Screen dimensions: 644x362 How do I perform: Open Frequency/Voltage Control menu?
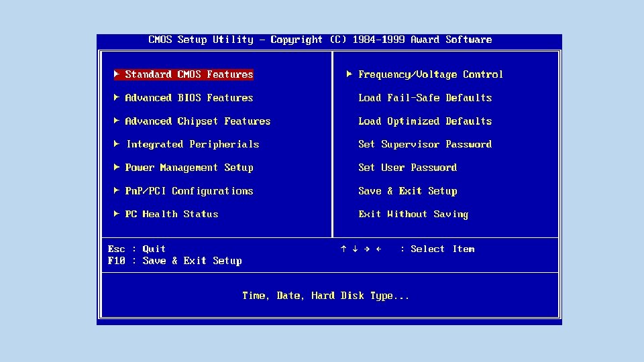click(x=431, y=74)
